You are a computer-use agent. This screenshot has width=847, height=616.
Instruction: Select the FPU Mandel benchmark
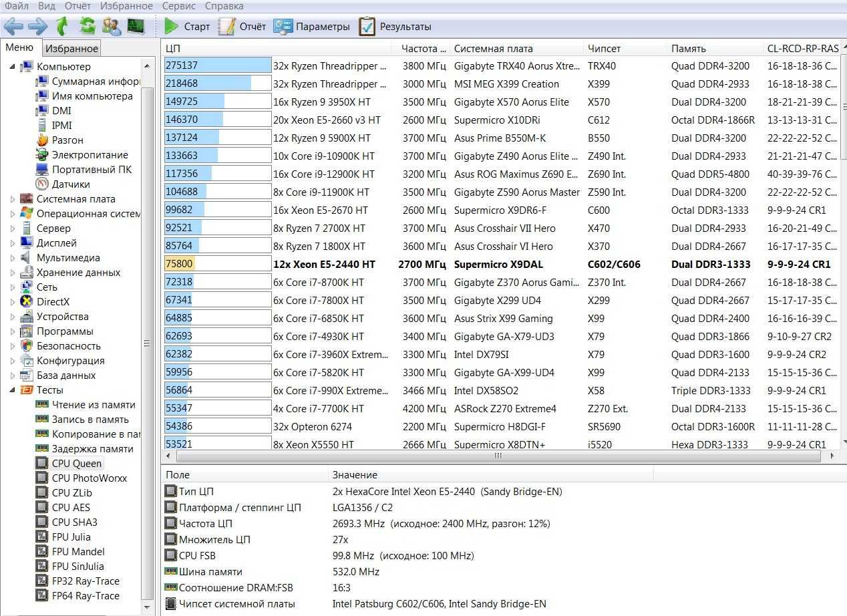click(70, 552)
